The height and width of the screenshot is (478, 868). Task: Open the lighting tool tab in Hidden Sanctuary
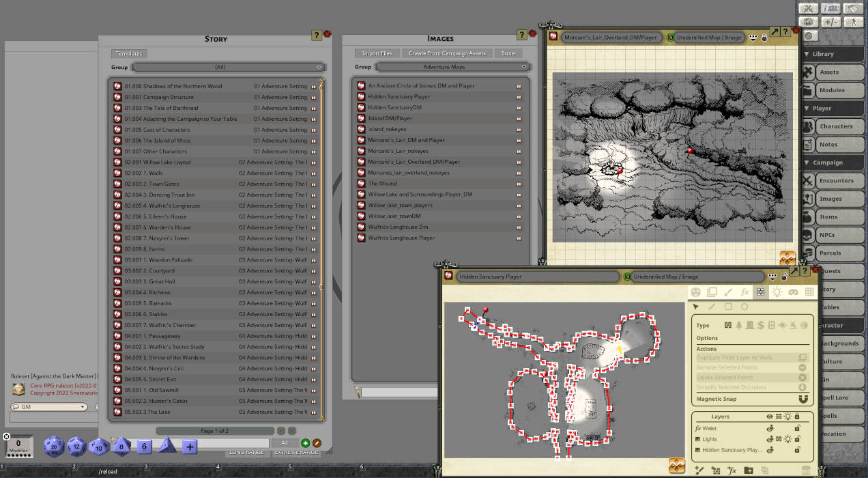[x=777, y=292]
